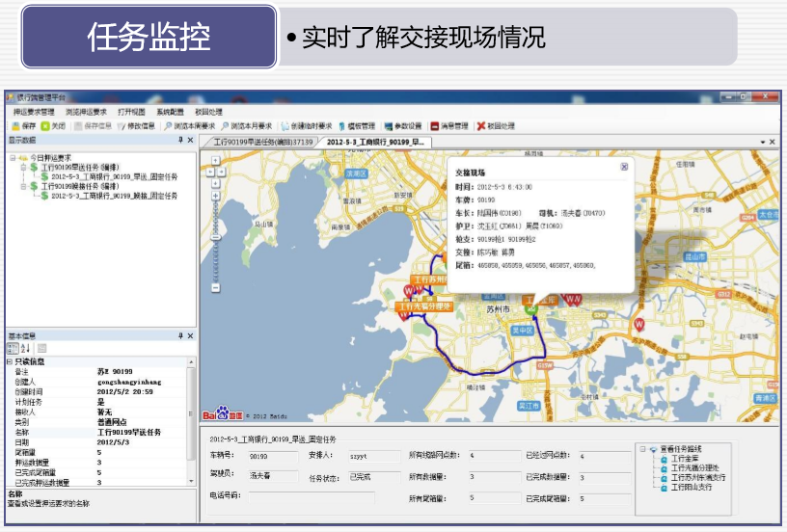Pin the 显示数据 panel
This screenshot has width=787, height=532.
(x=180, y=140)
